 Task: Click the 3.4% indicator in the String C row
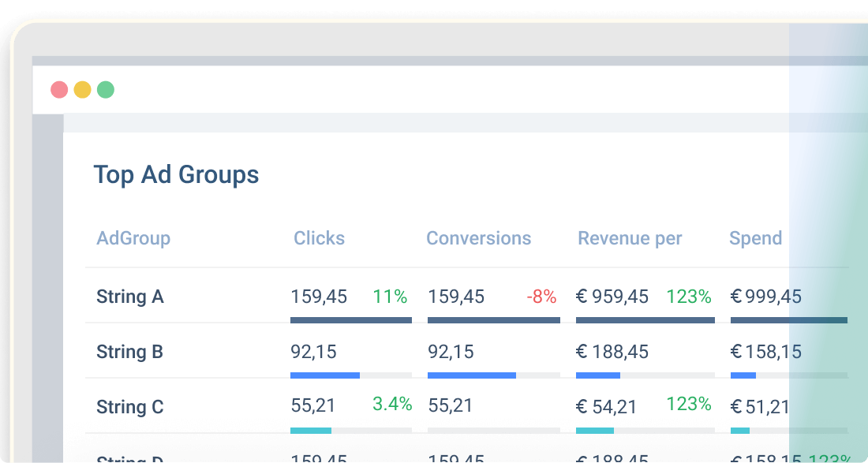392,404
